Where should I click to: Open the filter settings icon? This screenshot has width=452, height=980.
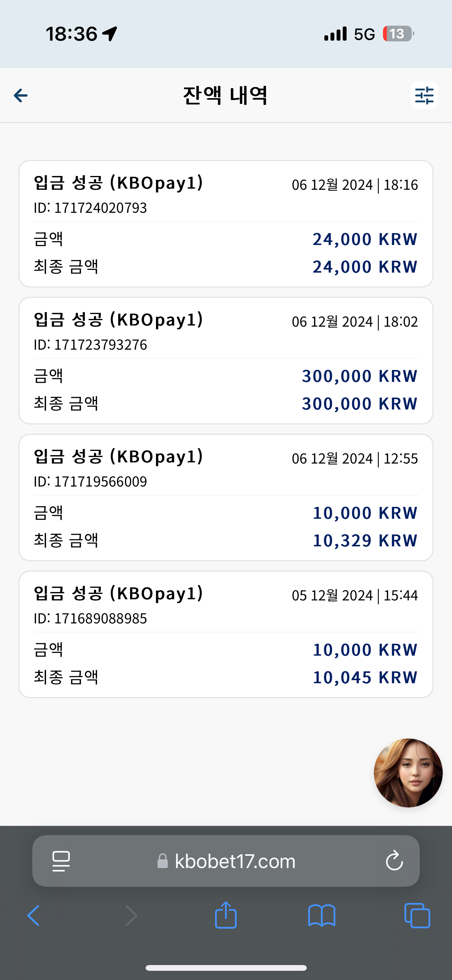pyautogui.click(x=424, y=95)
